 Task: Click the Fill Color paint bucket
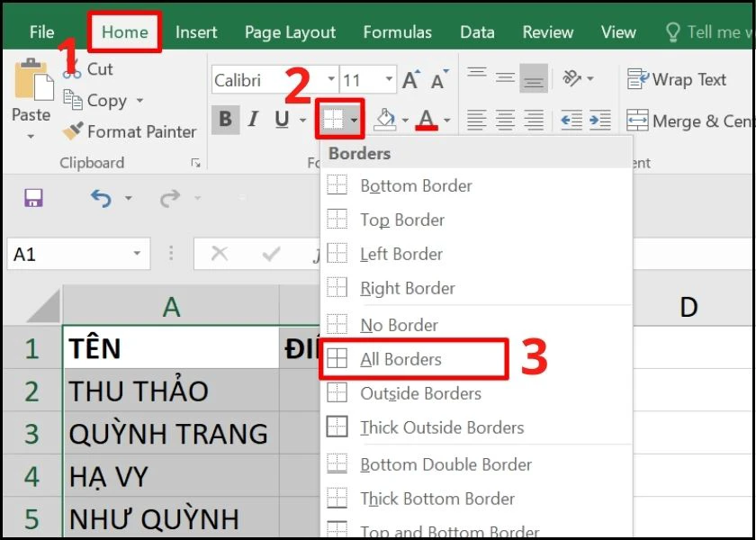tap(386, 119)
